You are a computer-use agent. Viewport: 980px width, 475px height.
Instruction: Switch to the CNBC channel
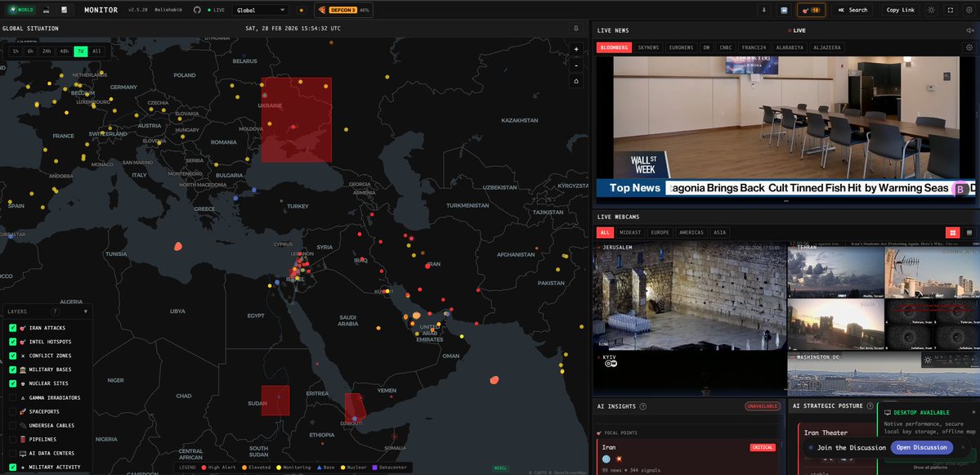[x=726, y=47]
